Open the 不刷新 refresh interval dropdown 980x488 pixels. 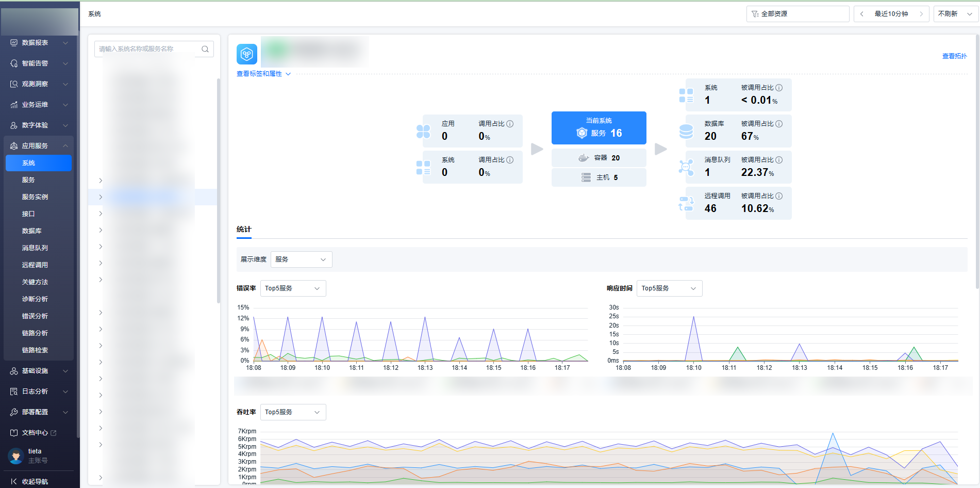(955, 14)
